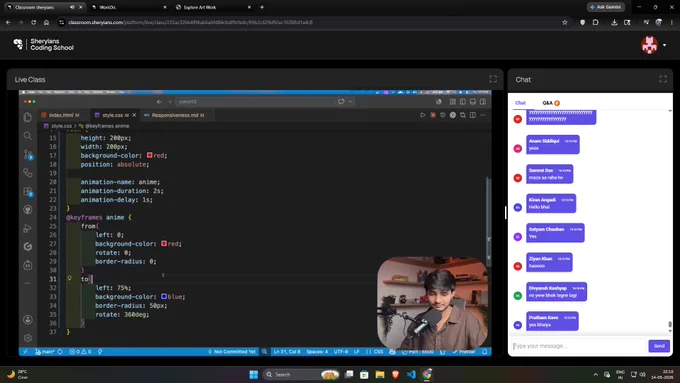Open Microsoft Store from the taskbar
The image size is (680, 383).
point(364,374)
